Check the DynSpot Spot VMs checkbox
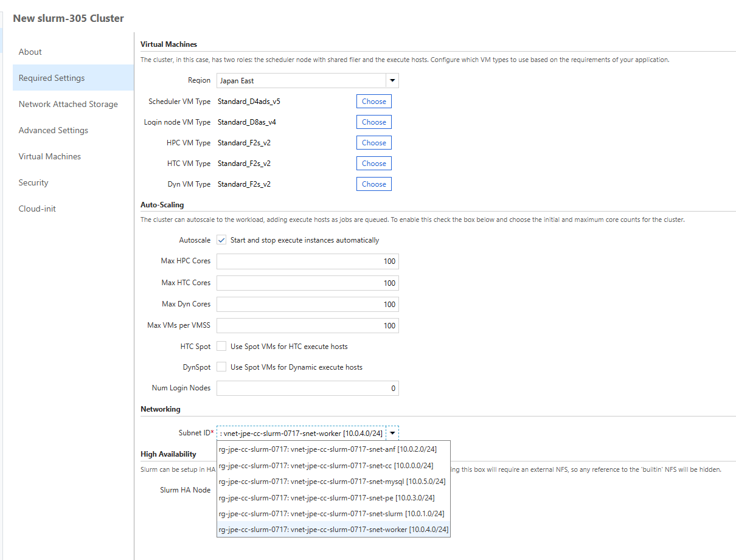736x560 pixels. (x=221, y=367)
